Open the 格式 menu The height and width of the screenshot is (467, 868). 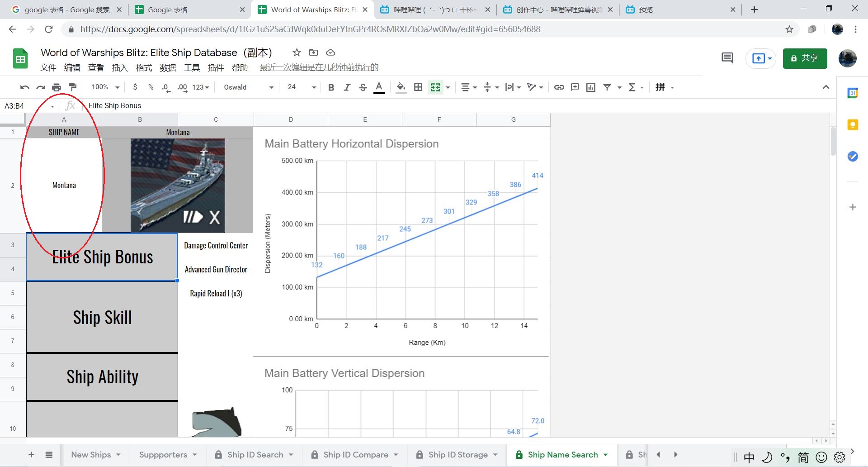tap(144, 67)
